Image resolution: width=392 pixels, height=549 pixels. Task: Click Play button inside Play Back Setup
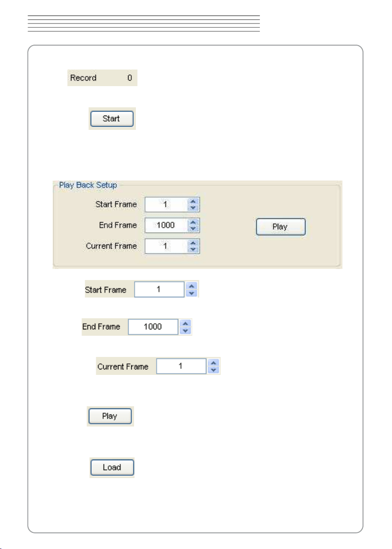[281, 227]
